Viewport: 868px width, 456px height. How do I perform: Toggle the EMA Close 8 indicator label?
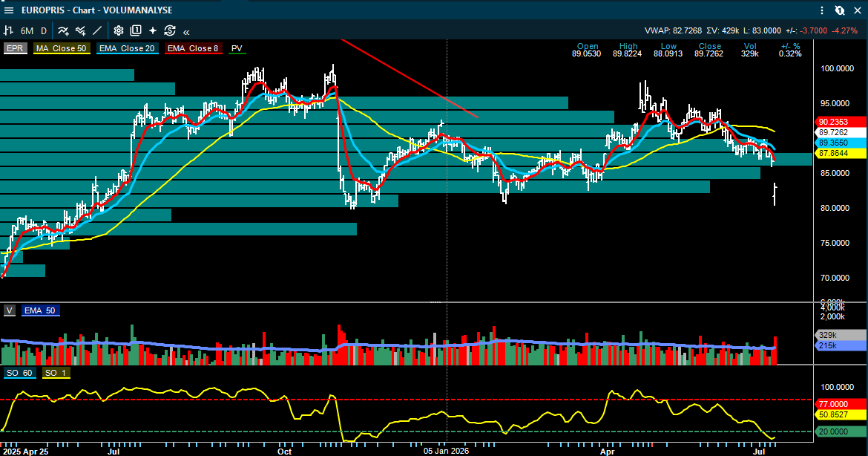click(x=193, y=48)
